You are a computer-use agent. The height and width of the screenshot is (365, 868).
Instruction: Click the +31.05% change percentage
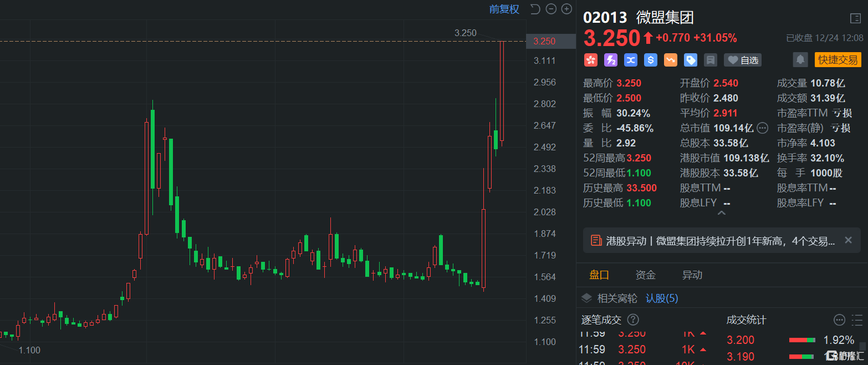point(715,38)
